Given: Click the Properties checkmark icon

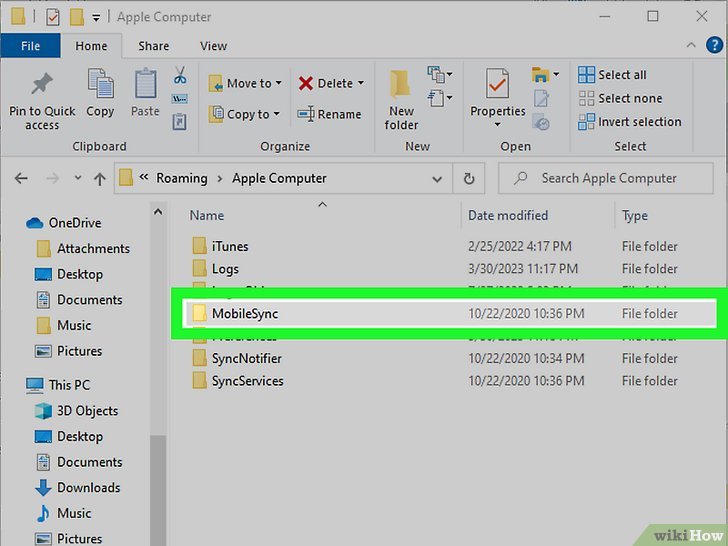Looking at the screenshot, I should tap(497, 83).
